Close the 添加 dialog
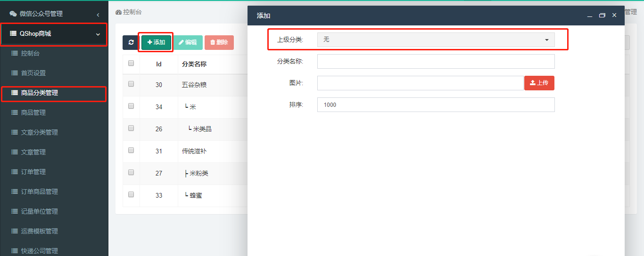 pos(614,16)
